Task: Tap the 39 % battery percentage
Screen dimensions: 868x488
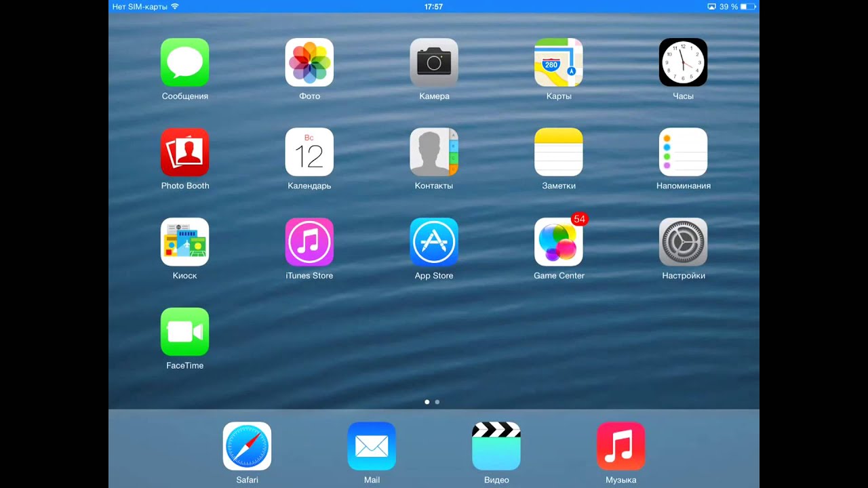Action: click(728, 6)
